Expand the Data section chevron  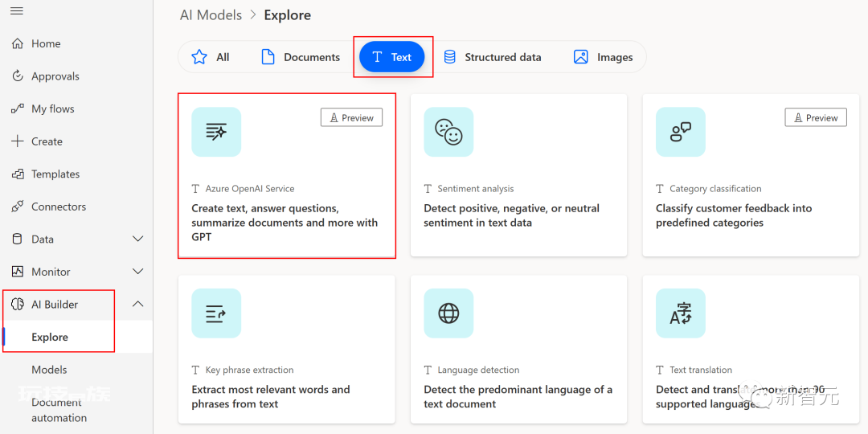pos(138,240)
